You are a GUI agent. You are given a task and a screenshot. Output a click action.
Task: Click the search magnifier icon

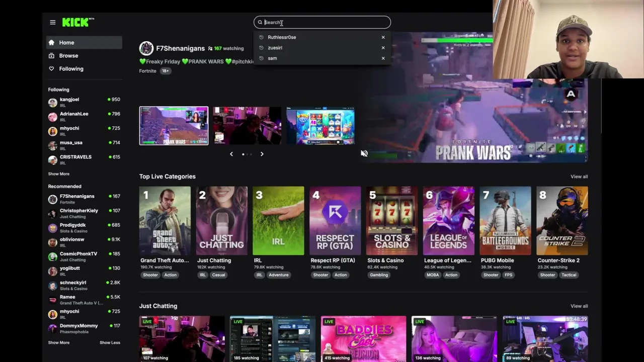[x=260, y=22]
